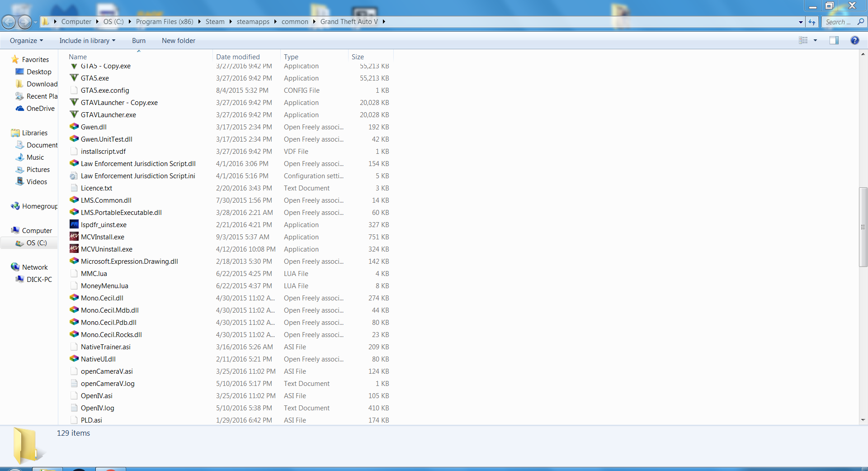Click the Forward navigation arrow
The image size is (868, 471).
(25, 22)
